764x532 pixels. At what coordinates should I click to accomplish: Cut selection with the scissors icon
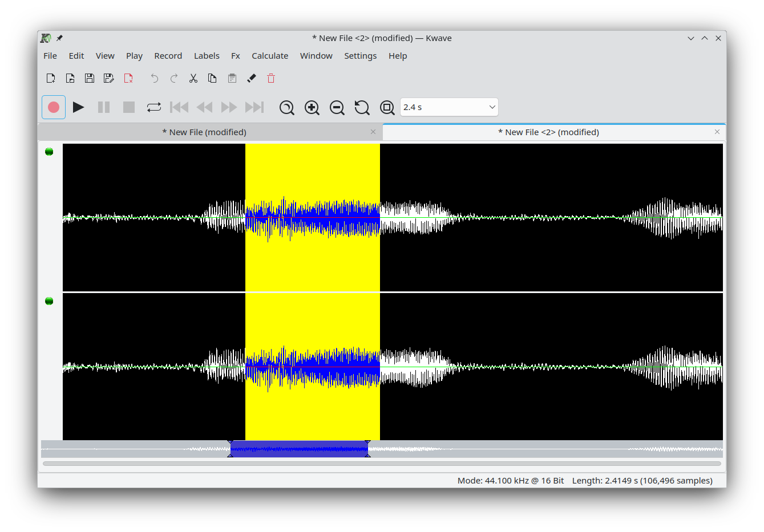(193, 78)
